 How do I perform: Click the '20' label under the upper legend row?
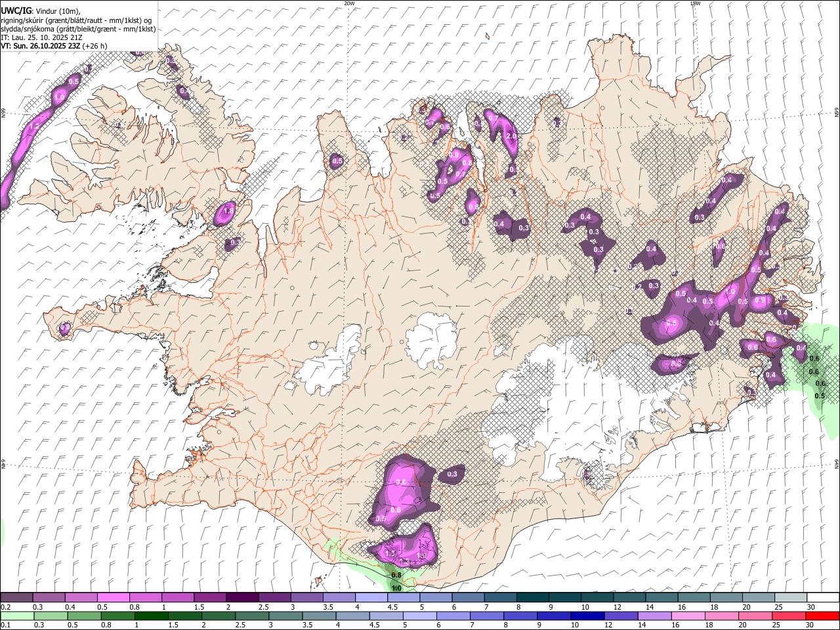tap(747, 607)
